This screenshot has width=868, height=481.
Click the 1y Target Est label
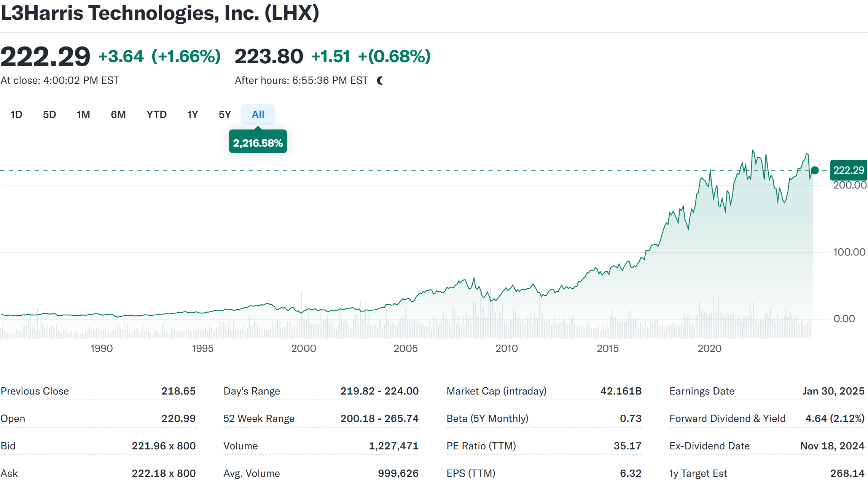698,473
